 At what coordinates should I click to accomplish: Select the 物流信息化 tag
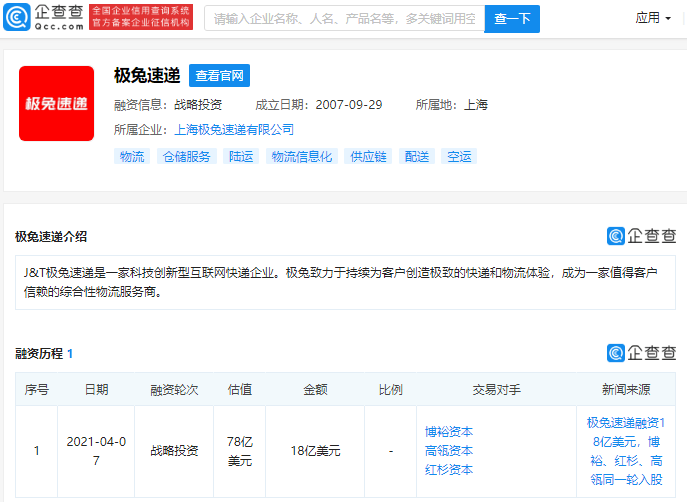click(301, 156)
